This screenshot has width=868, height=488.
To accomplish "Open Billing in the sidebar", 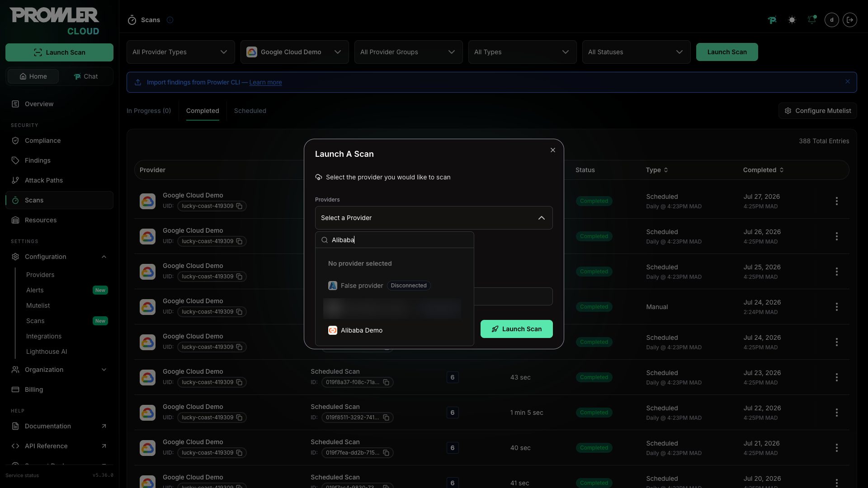I will pyautogui.click(x=59, y=389).
